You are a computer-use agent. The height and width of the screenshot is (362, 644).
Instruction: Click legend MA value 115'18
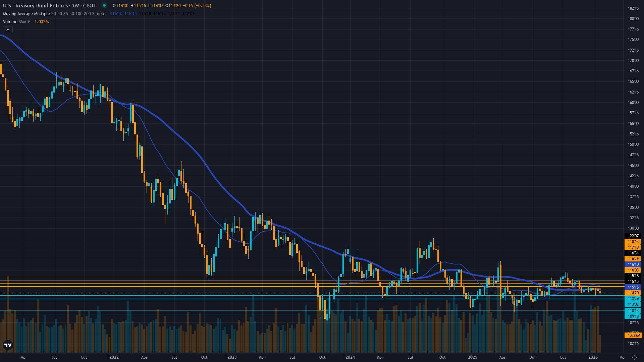[x=145, y=14]
